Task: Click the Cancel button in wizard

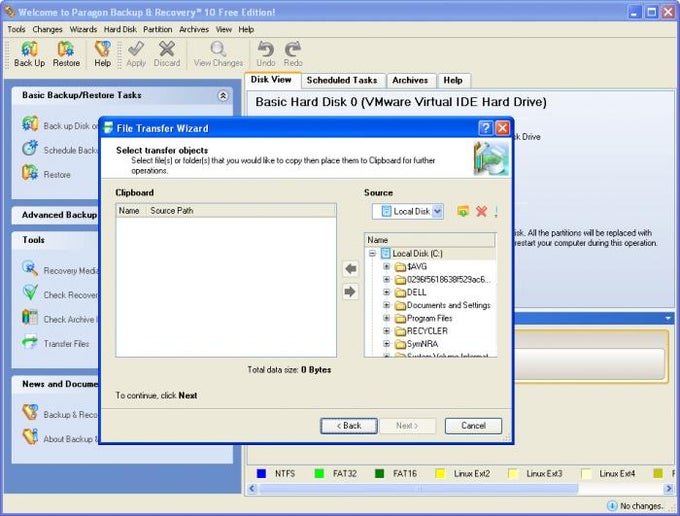Action: coord(473,426)
